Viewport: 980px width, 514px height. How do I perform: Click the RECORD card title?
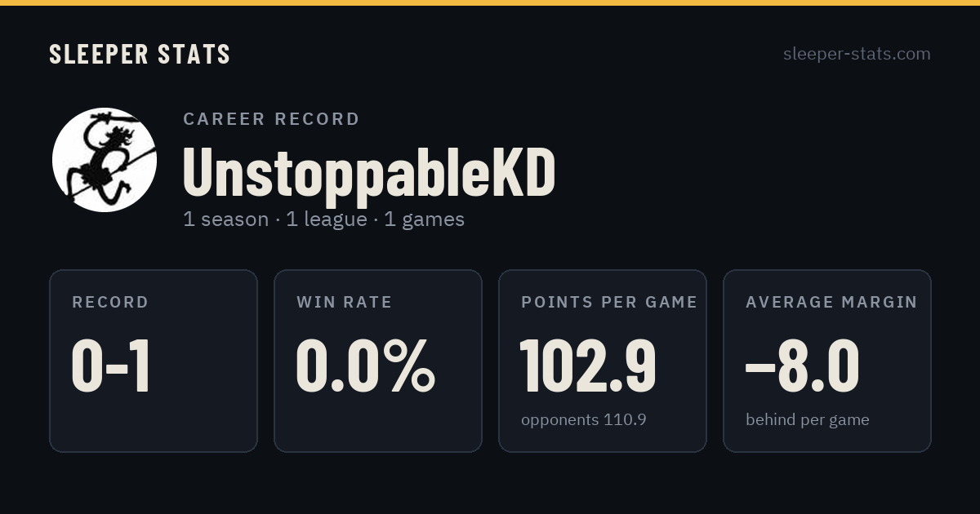coord(110,303)
